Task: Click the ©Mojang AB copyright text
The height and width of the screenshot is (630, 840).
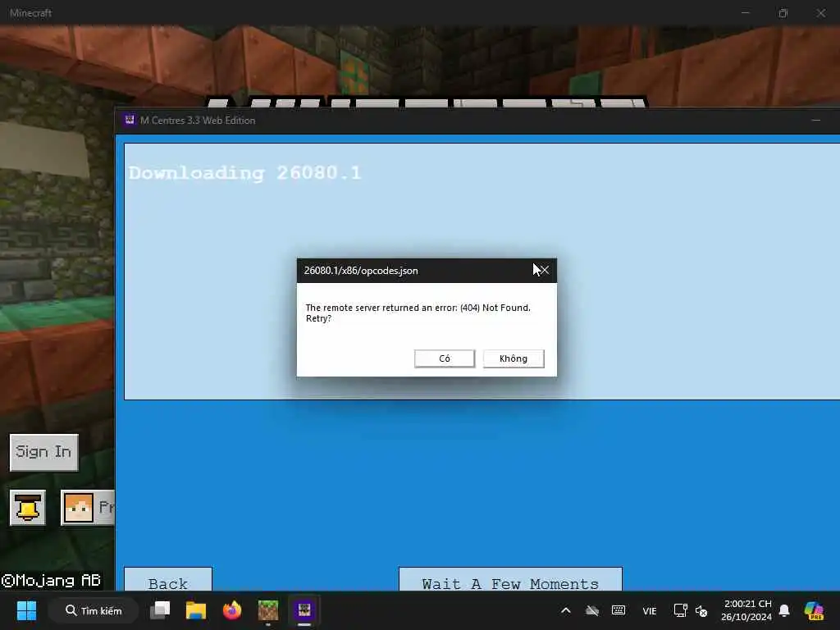Action: point(51,581)
